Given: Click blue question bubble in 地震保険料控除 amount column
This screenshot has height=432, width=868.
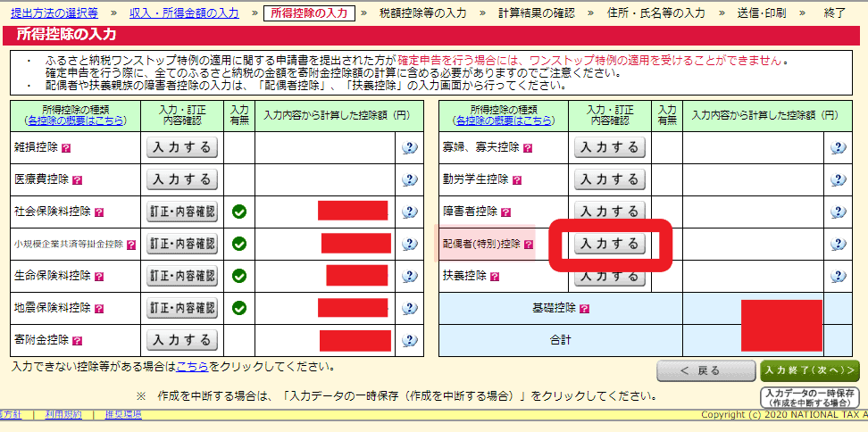Looking at the screenshot, I should [410, 308].
